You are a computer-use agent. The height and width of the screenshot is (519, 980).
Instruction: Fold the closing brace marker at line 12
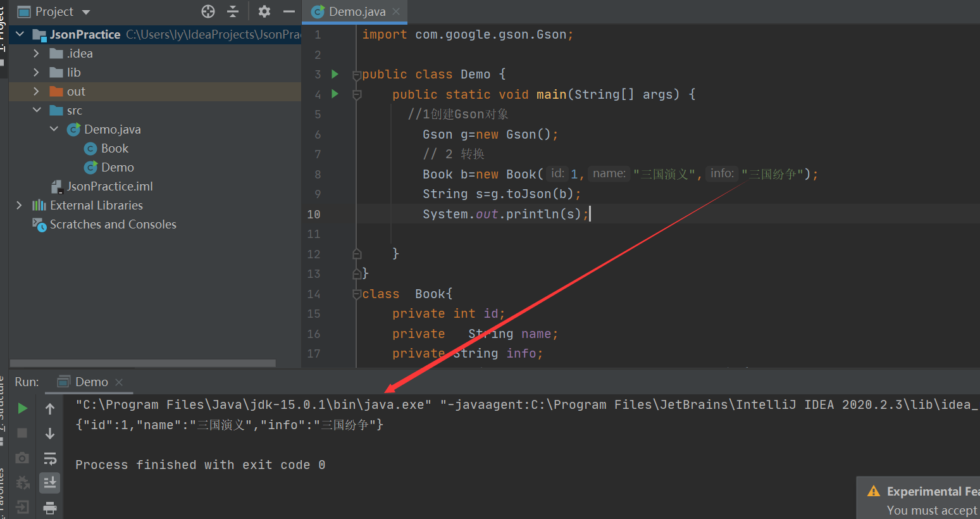[x=357, y=254]
